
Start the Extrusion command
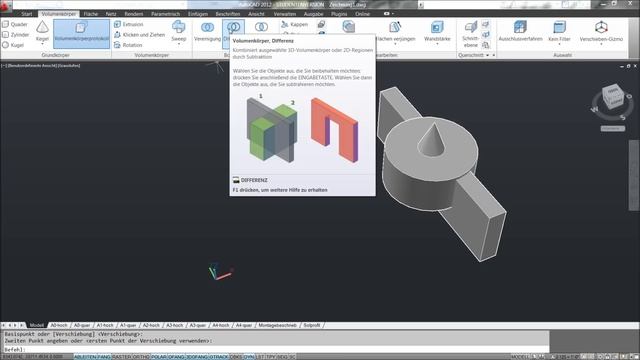tap(129, 24)
